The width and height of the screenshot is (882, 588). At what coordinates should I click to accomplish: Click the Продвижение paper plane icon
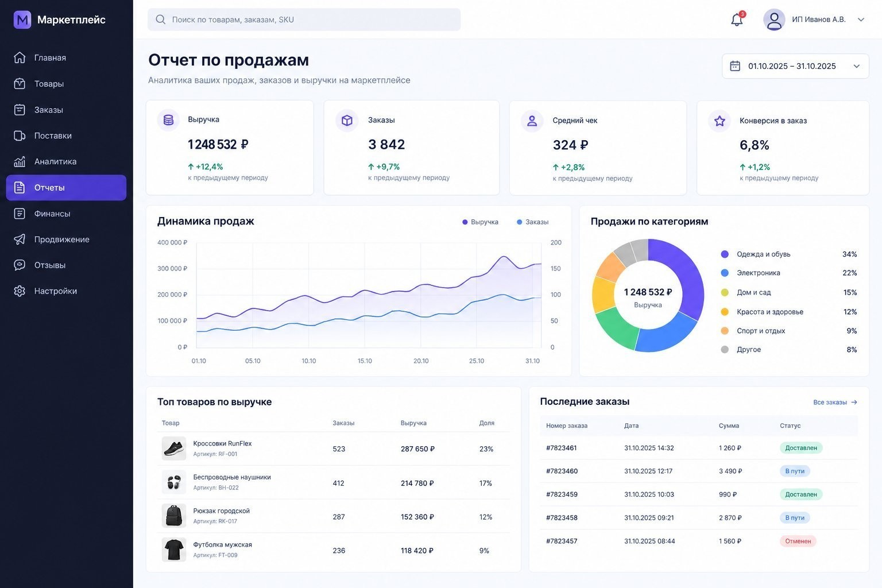(20, 239)
